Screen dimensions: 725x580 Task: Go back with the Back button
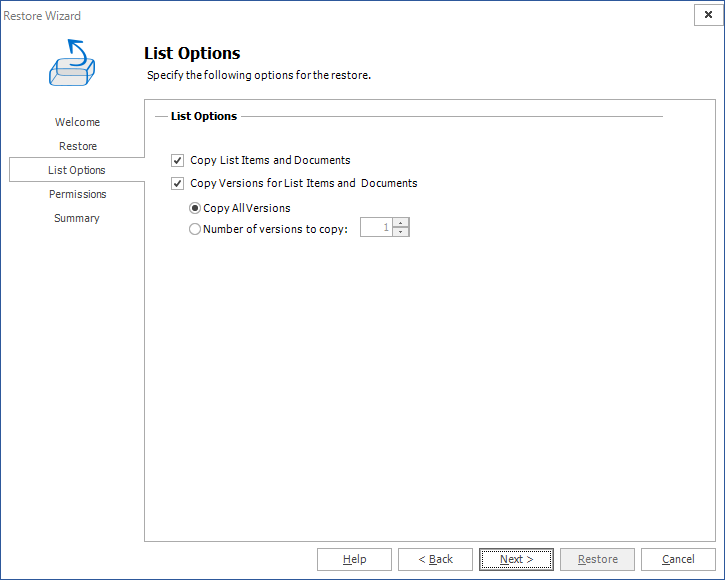click(435, 559)
